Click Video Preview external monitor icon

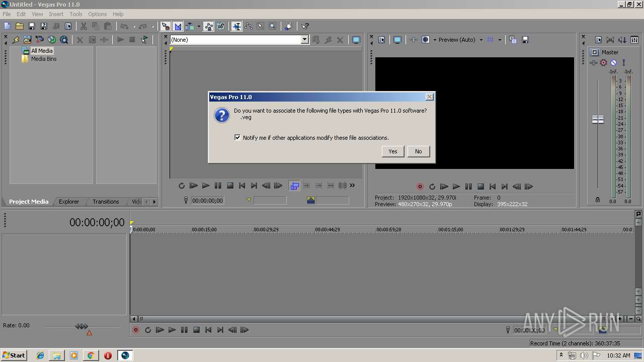pyautogui.click(x=397, y=40)
